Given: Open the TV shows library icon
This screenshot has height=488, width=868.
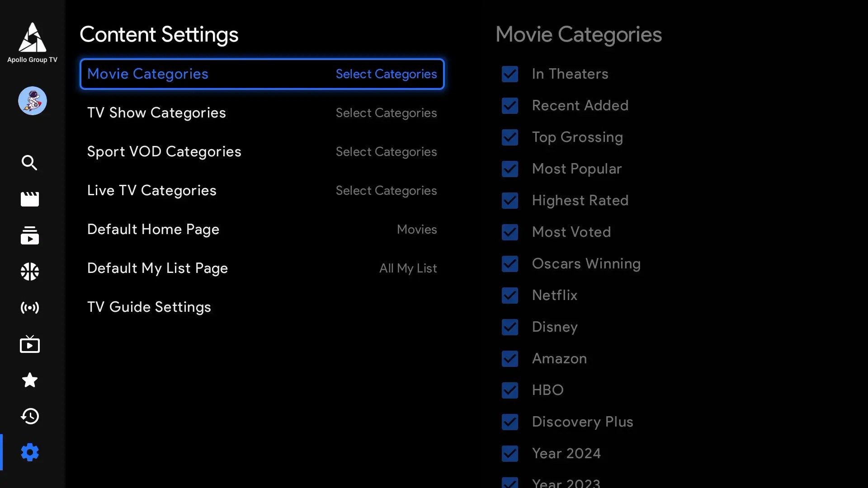Looking at the screenshot, I should pyautogui.click(x=30, y=235).
